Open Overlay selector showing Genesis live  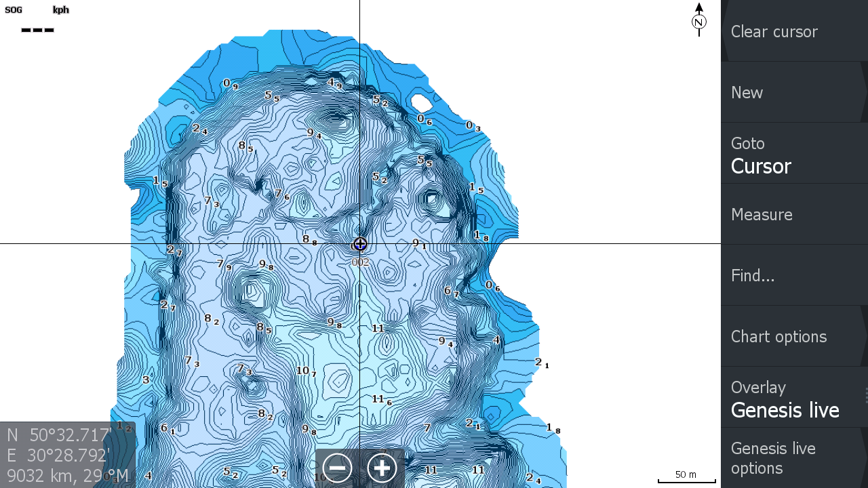(x=793, y=399)
